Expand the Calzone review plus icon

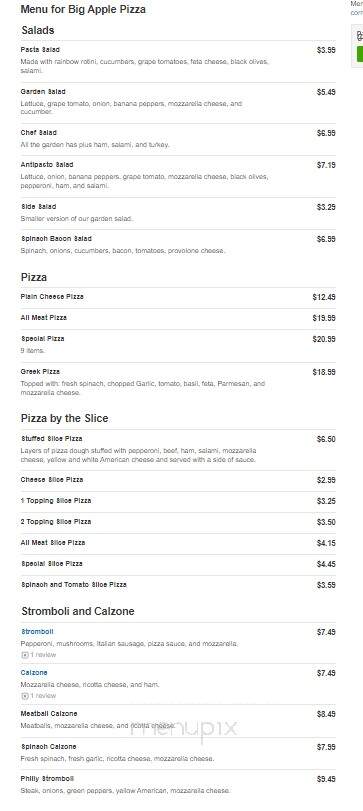tap(24, 696)
